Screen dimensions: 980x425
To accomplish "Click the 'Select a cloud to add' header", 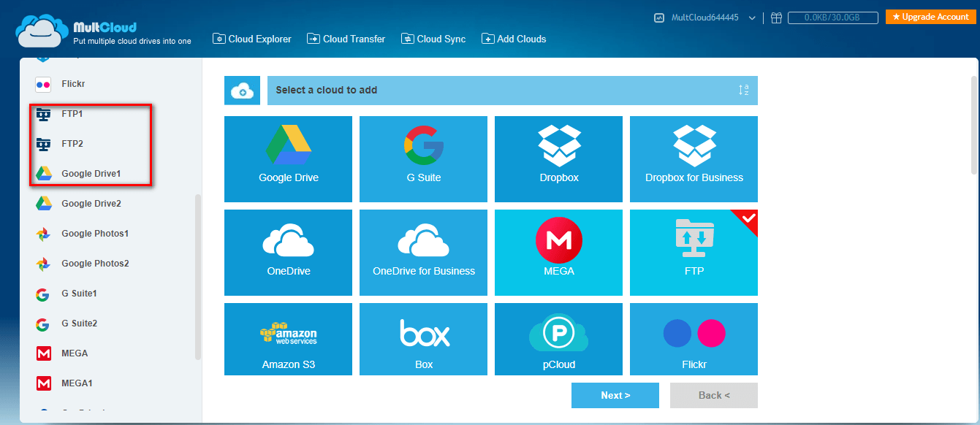I will point(512,91).
